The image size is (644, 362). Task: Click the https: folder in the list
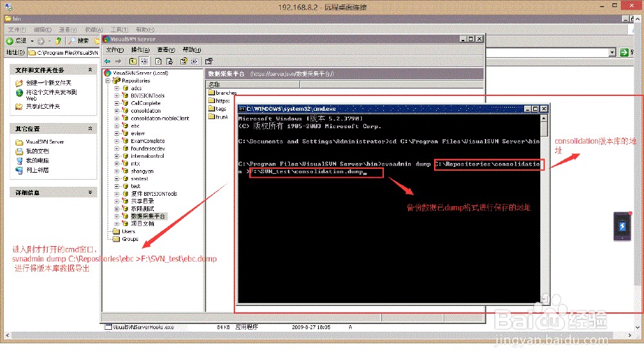218,100
